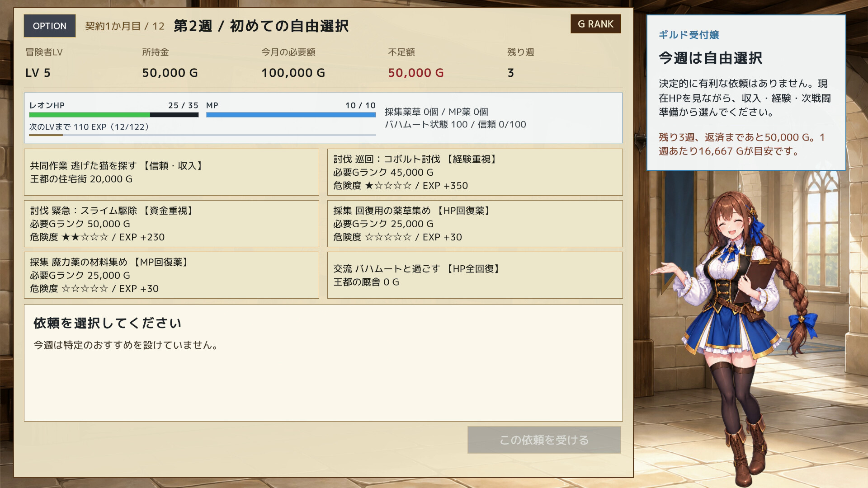The image size is (868, 488).
Task: Click the 次のLVまで 110 EXP text
Action: click(89, 127)
